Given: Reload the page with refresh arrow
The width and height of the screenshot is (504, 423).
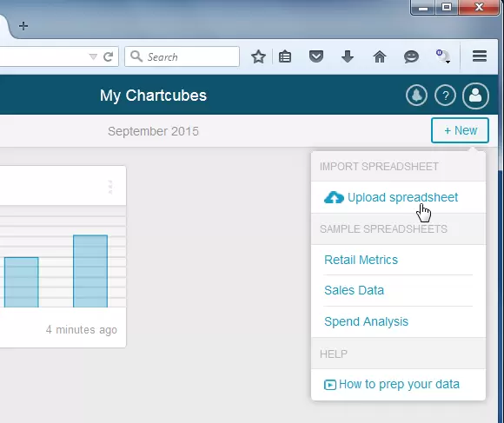Looking at the screenshot, I should click(109, 56).
